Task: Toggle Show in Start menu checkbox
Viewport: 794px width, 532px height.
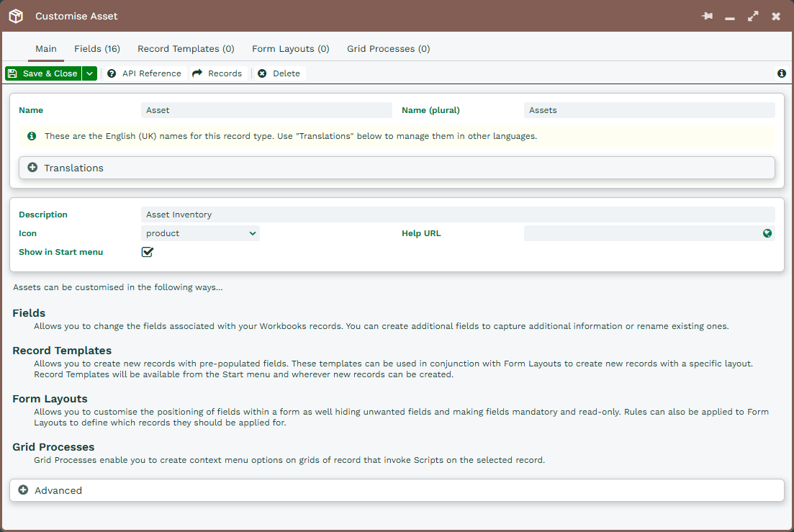Action: pyautogui.click(x=148, y=252)
